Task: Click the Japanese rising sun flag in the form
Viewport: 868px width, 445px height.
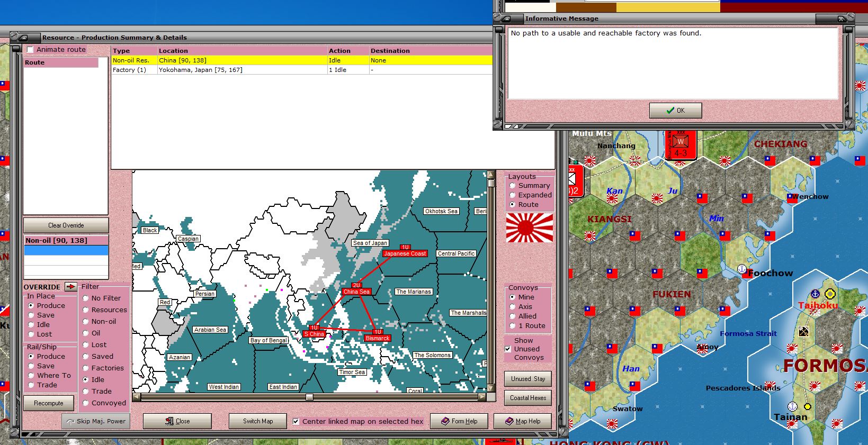Action: (530, 228)
